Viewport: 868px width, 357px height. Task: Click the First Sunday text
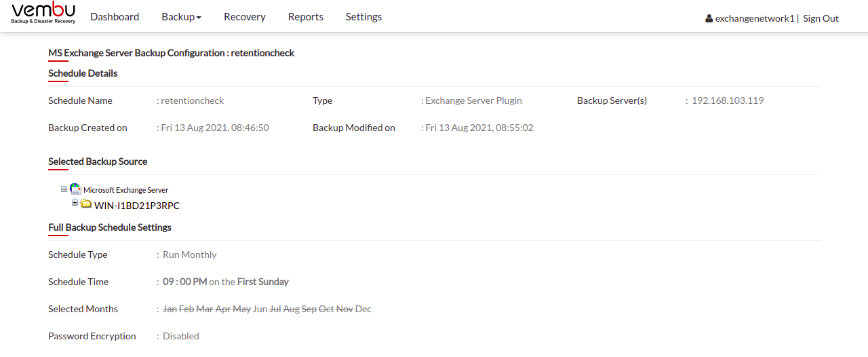(263, 282)
